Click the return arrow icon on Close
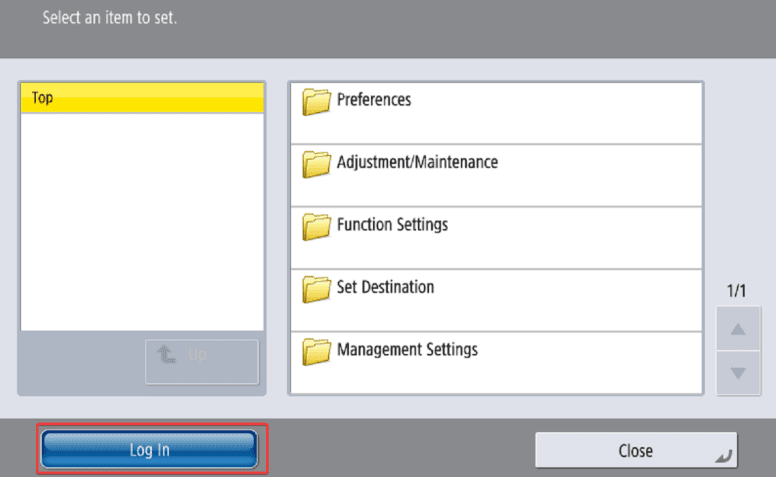The image size is (776, 477). point(723,455)
